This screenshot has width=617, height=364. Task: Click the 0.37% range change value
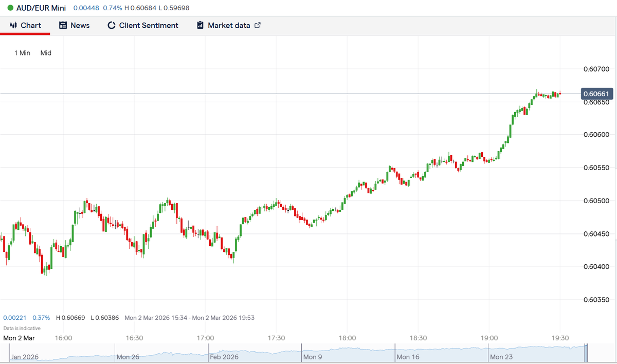click(41, 318)
